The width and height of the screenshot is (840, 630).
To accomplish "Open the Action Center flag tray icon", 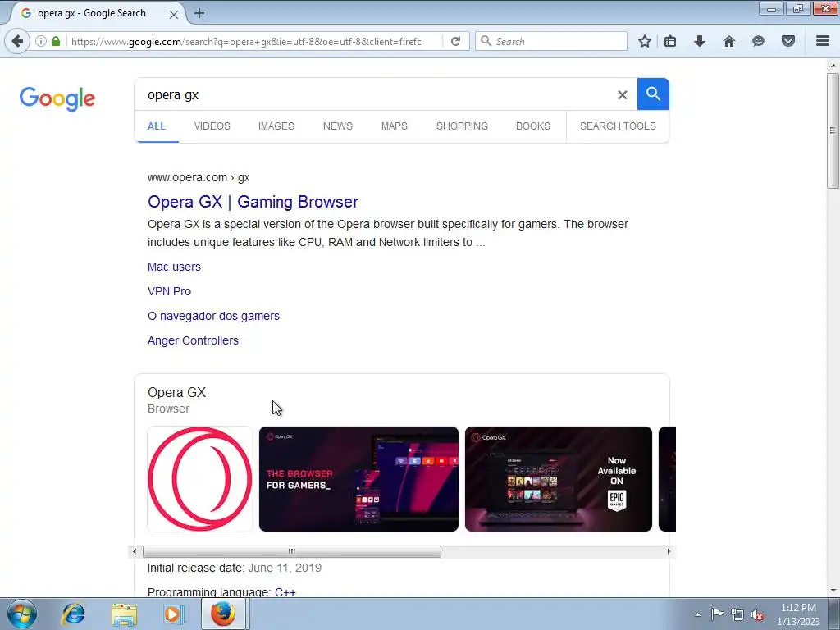I will [x=717, y=614].
